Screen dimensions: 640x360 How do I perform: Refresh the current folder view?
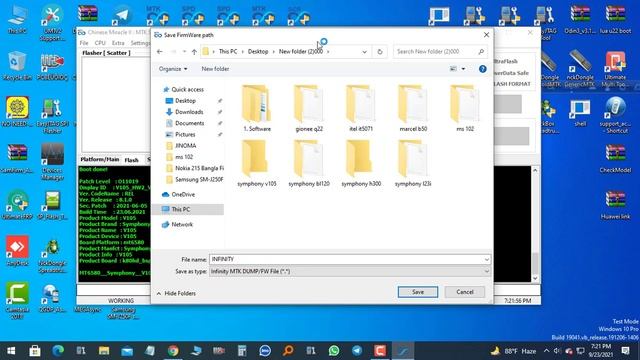380,51
